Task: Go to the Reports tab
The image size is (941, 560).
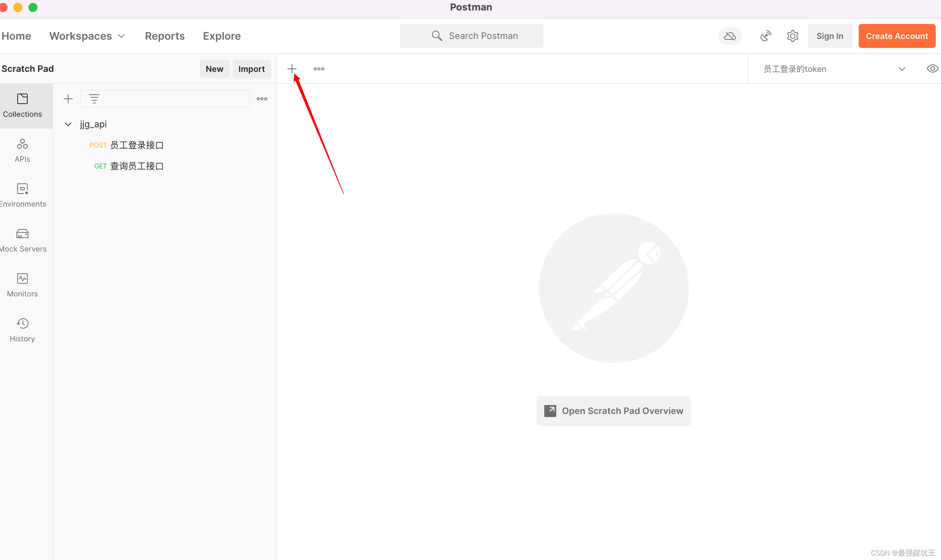Action: click(x=164, y=36)
